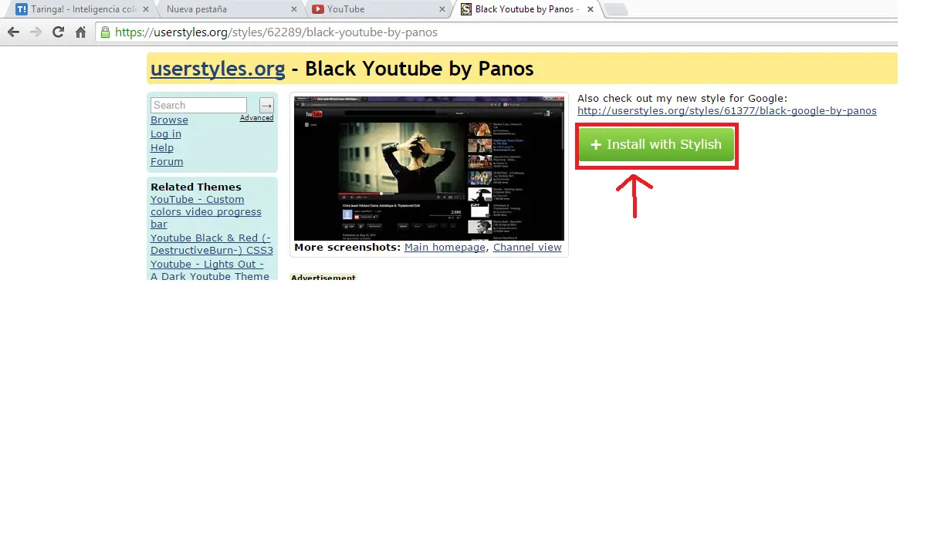Click the Related Themes heading text
This screenshot has width=951, height=560.
pos(196,187)
